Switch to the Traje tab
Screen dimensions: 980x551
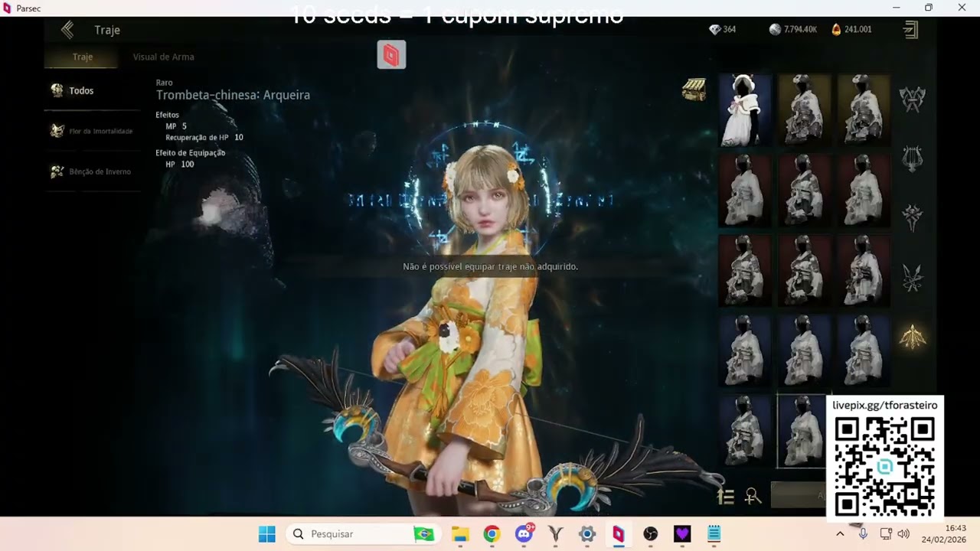point(83,57)
